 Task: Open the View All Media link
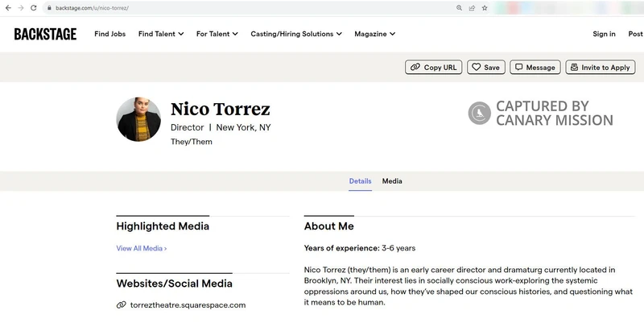pos(142,248)
